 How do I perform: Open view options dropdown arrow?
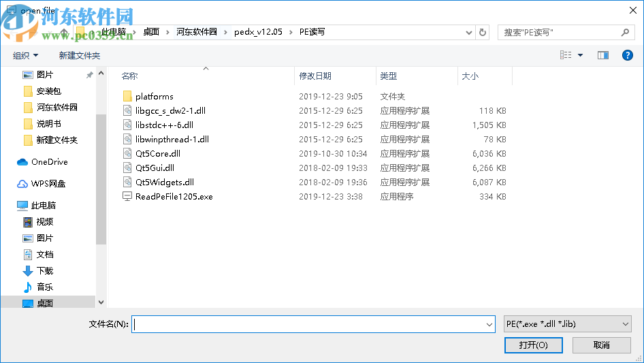[580, 55]
